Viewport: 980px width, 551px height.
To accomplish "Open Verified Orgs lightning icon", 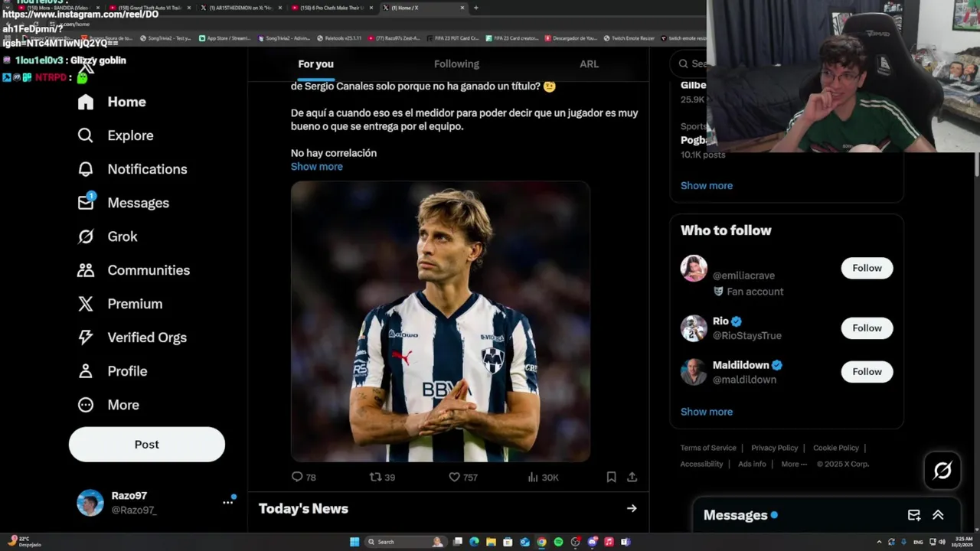I will click(x=85, y=337).
